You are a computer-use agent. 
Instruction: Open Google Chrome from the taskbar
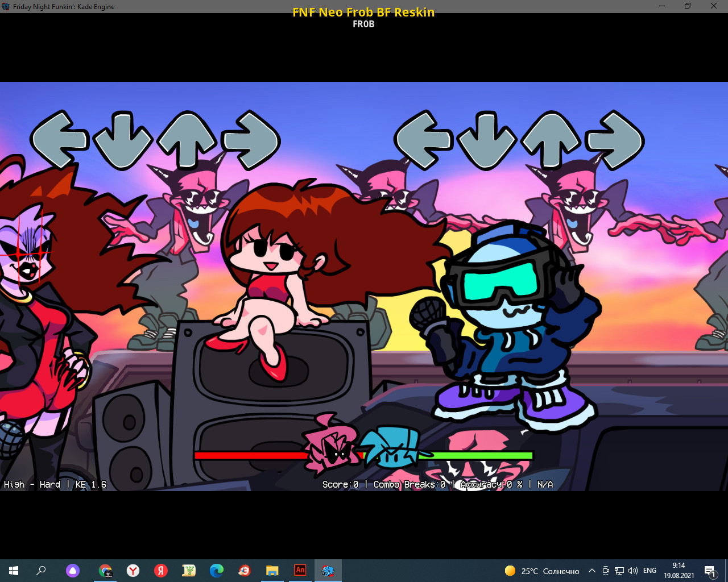pos(105,570)
